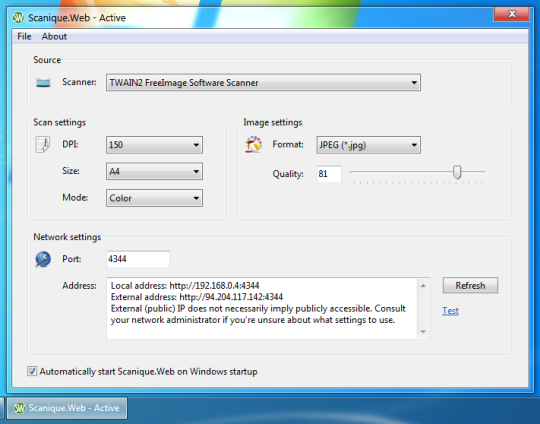Click the Scanique.Web taskbar button
The height and width of the screenshot is (424, 540).
coord(67,408)
